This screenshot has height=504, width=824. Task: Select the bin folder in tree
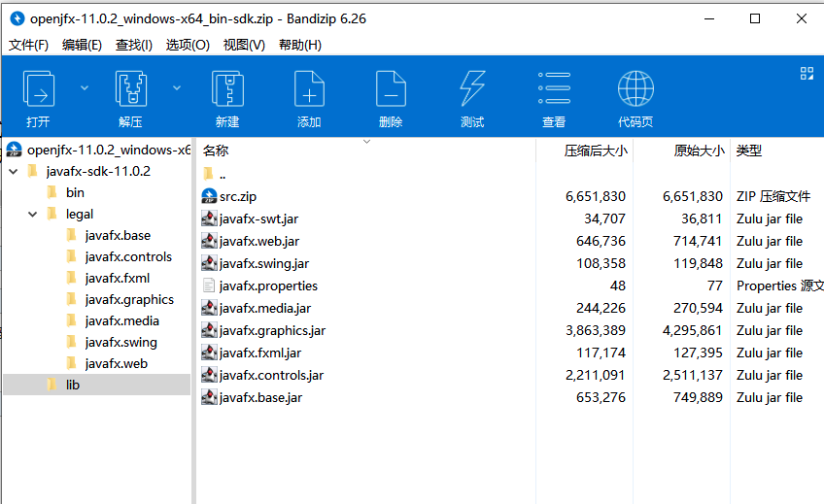point(75,192)
